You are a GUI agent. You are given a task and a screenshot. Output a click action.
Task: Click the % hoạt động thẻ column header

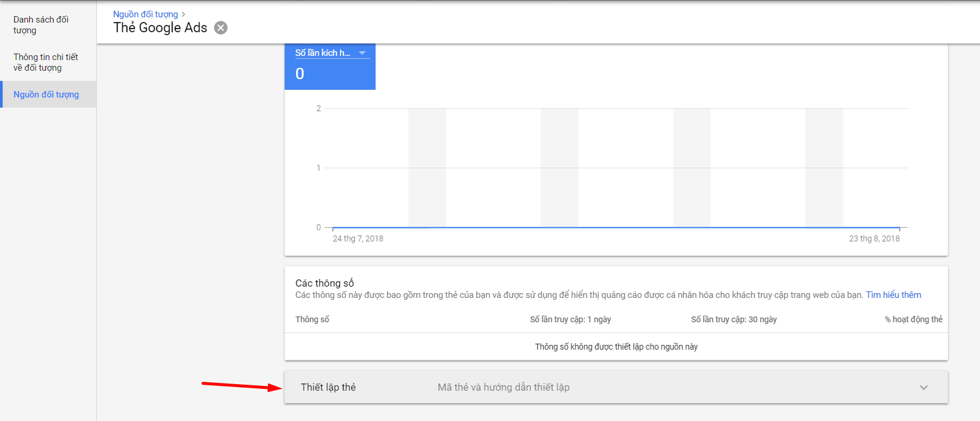click(913, 319)
